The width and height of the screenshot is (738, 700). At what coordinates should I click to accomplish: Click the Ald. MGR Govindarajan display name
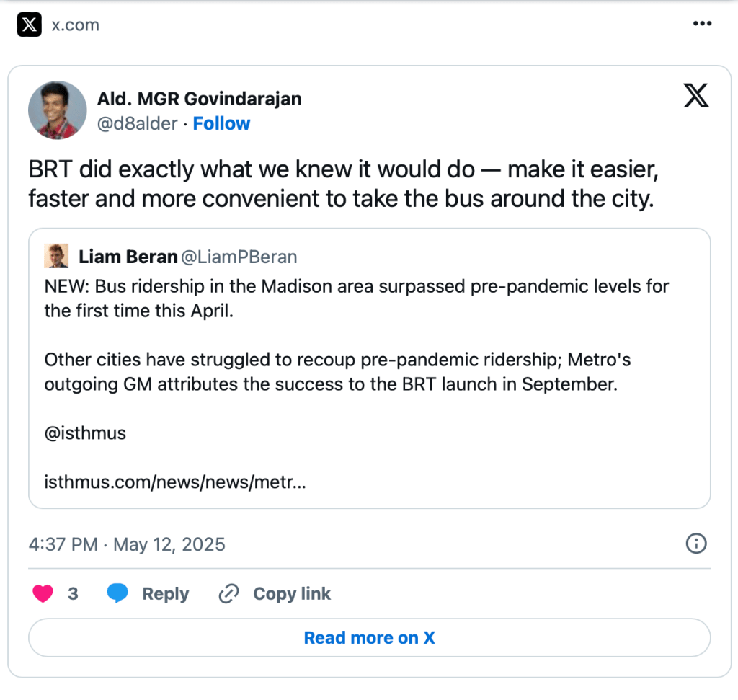(199, 99)
